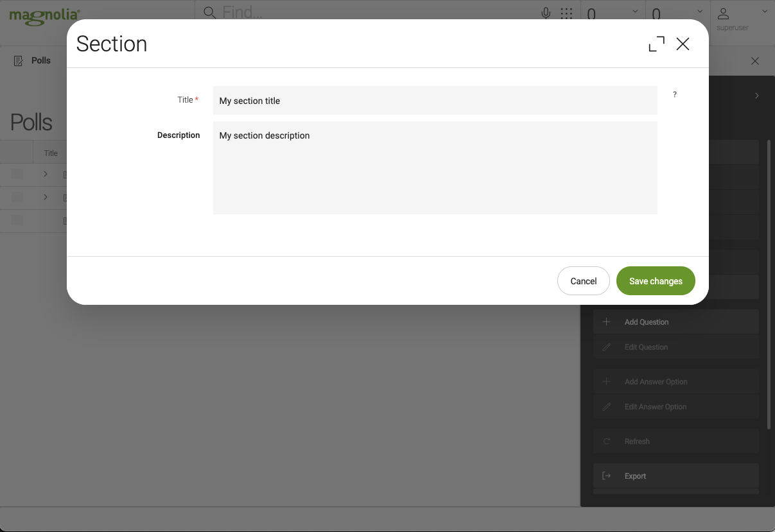The width and height of the screenshot is (775, 532).
Task: Expand the first poll tree row
Action: [45, 174]
